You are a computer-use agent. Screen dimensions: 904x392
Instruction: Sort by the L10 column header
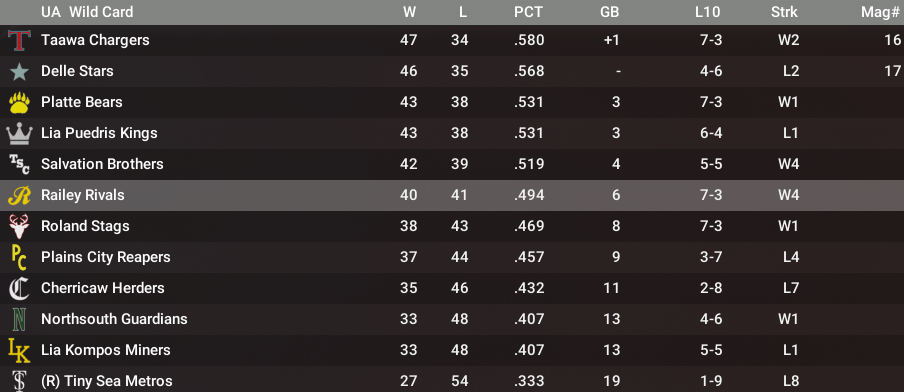tap(707, 12)
